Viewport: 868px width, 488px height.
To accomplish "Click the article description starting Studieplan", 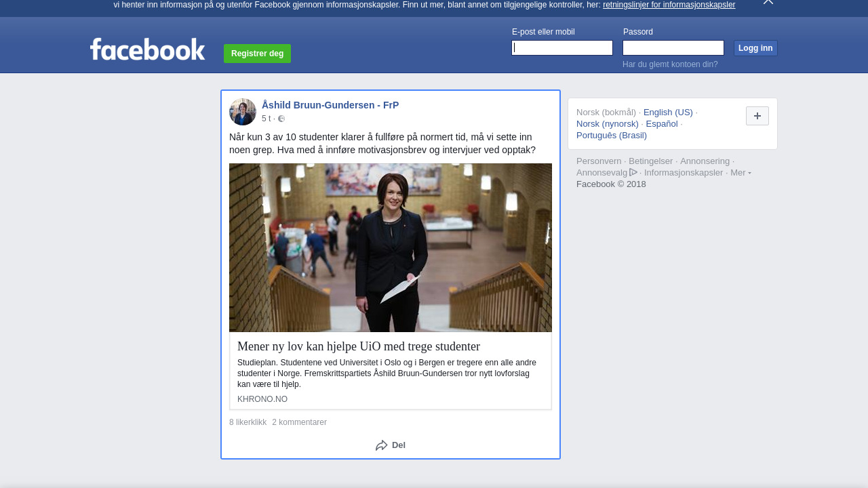I will (387, 373).
